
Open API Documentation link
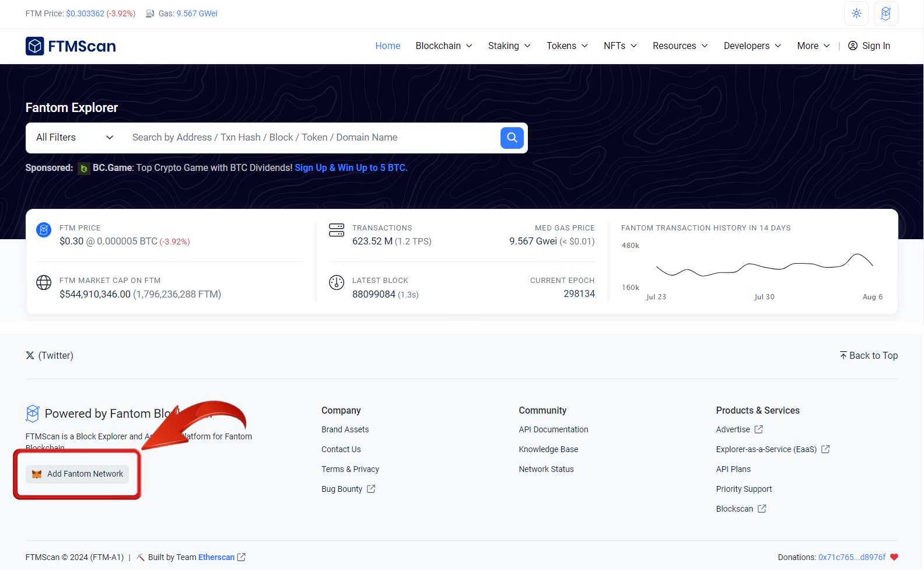point(554,429)
